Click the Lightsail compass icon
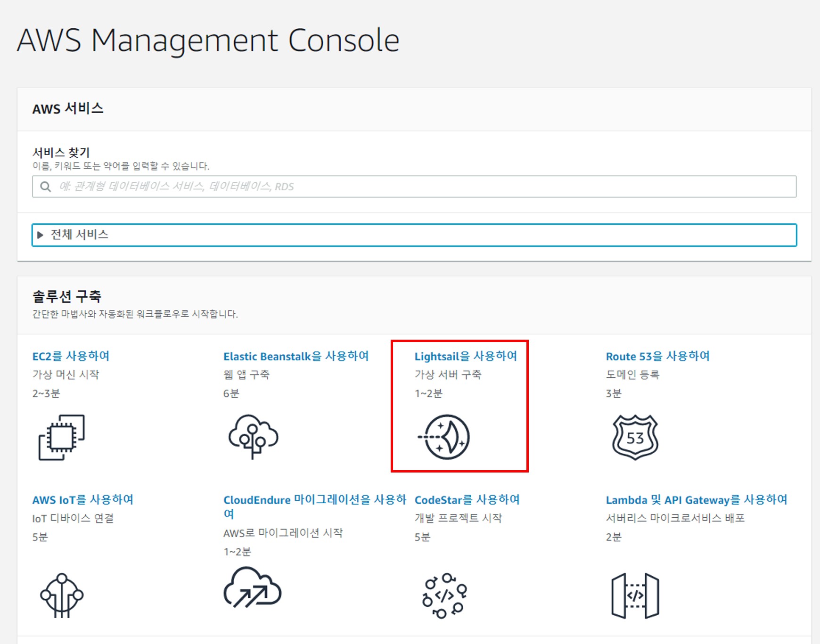Screen dimensions: 820x644 (x=443, y=437)
